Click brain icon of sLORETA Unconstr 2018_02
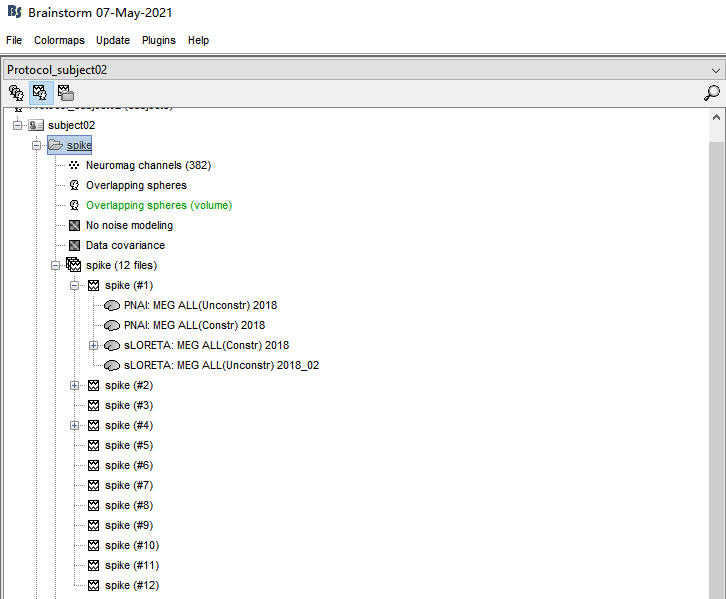Image resolution: width=726 pixels, height=599 pixels. 112,365
